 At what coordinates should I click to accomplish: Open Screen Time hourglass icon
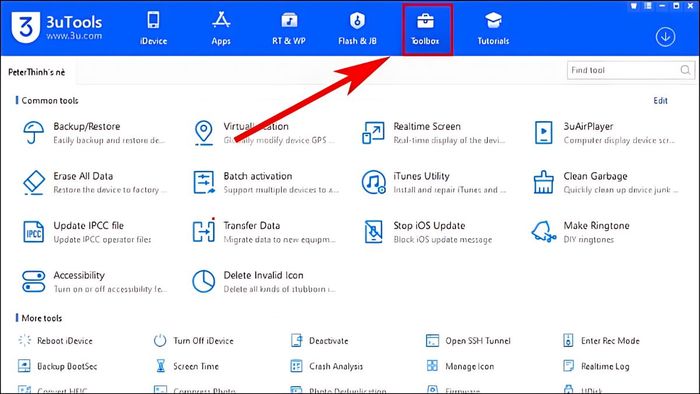(161, 366)
